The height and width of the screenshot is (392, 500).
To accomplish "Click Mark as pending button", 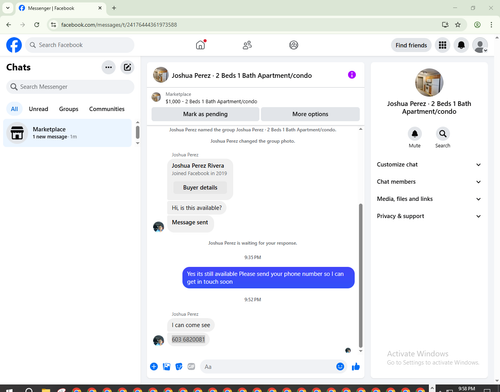I will pyautogui.click(x=205, y=114).
